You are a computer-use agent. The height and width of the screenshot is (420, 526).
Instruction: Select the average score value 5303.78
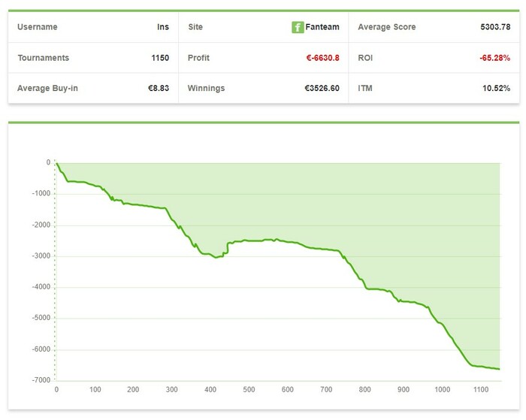click(495, 27)
